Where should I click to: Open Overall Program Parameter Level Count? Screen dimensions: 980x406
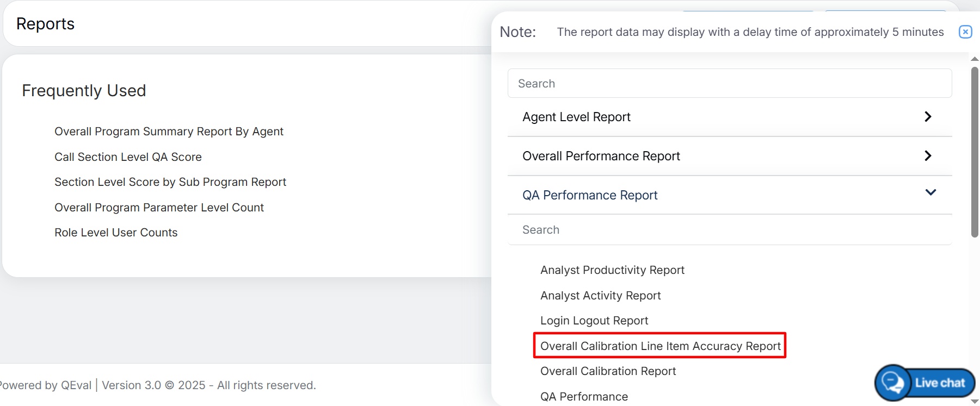[159, 208]
